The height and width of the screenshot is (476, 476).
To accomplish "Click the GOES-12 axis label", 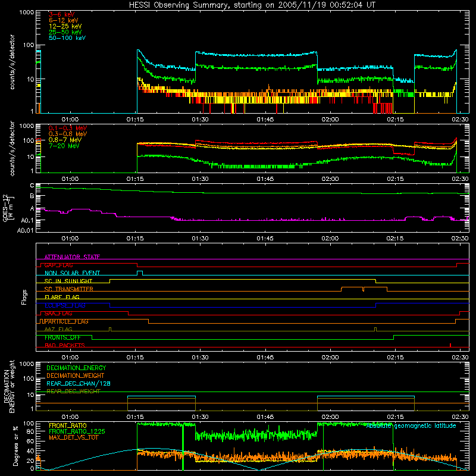I will (x=8, y=208).
